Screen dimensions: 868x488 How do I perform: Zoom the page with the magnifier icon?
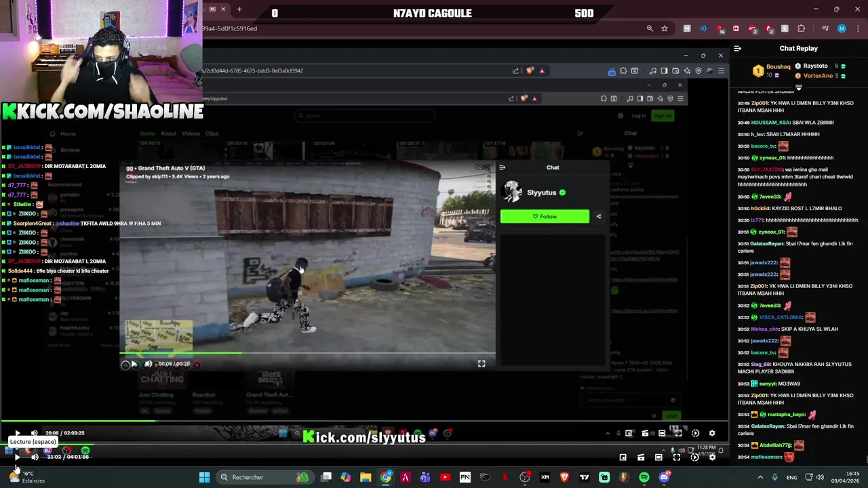coord(650,28)
